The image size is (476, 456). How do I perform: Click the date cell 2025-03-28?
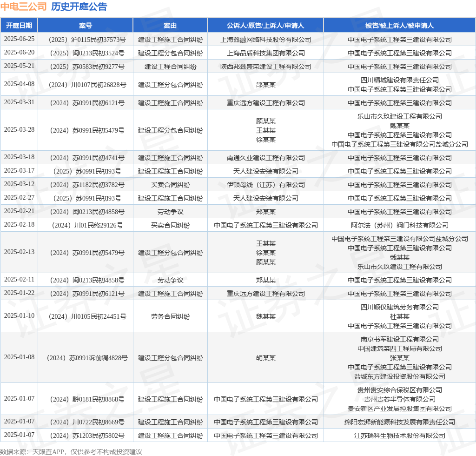coord(19,130)
